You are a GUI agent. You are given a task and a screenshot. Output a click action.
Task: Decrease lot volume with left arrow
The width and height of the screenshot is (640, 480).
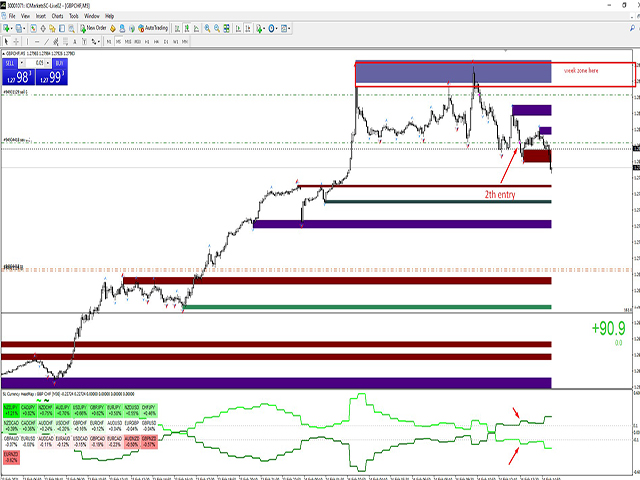pos(22,63)
